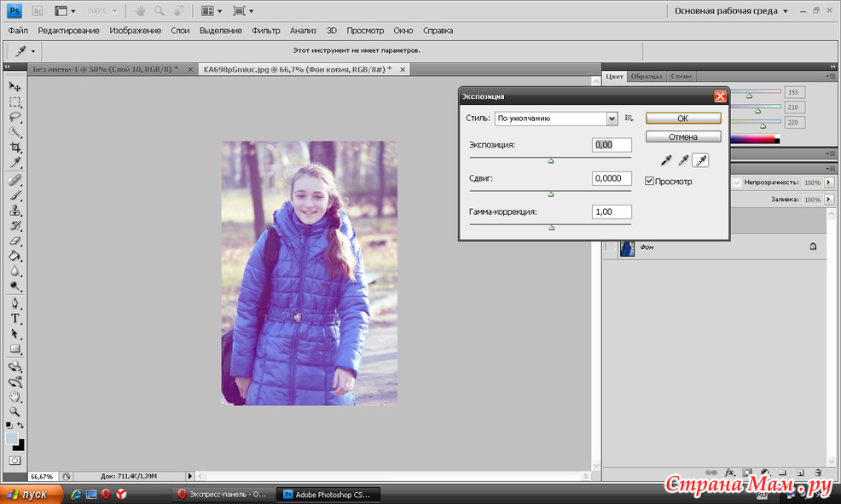
Task: Select the Clone Stamp tool
Action: tap(14, 210)
